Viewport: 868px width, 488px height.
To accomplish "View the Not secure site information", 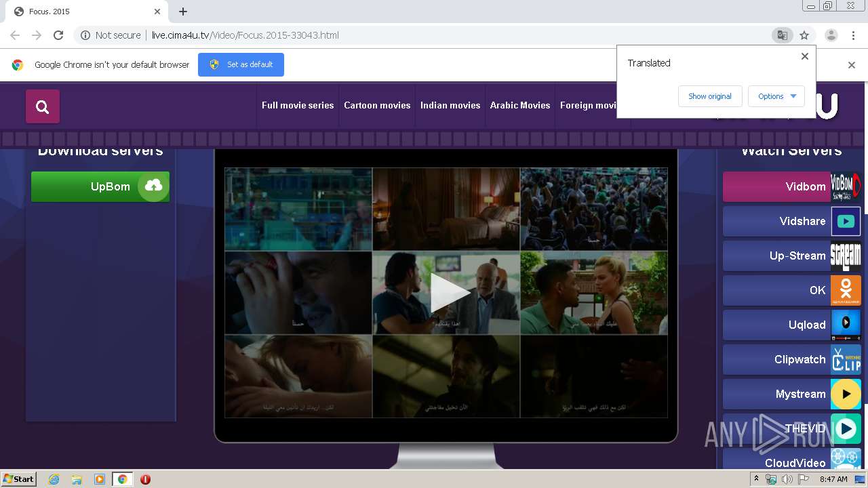I will tap(111, 35).
